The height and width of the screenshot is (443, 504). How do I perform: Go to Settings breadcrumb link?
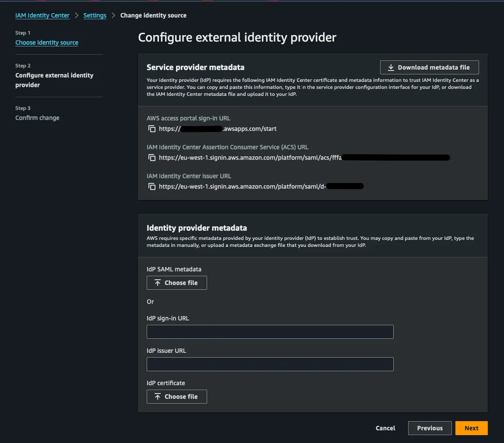(x=95, y=15)
